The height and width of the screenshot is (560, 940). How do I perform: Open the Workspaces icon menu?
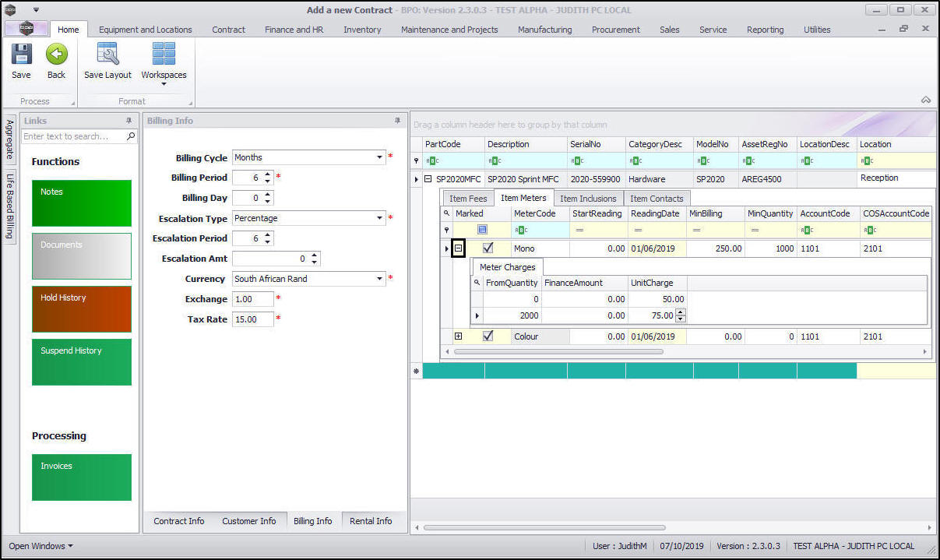[164, 61]
